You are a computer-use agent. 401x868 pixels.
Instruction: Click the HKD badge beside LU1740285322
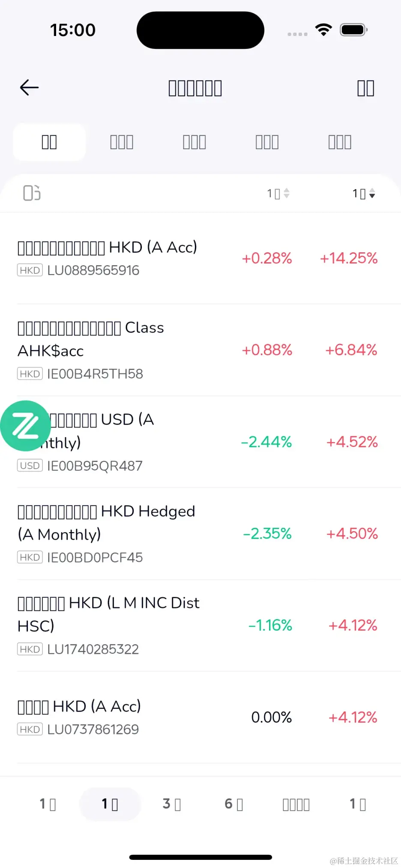(x=30, y=649)
